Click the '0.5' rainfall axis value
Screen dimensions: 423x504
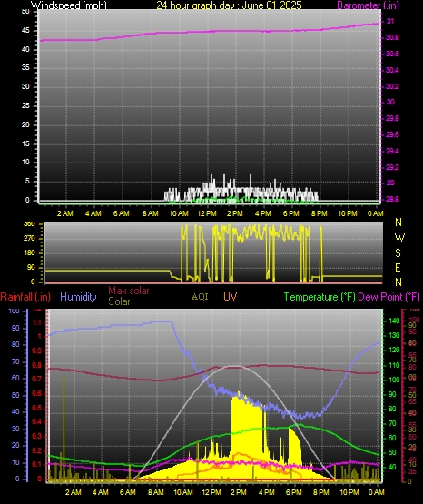coord(37,408)
